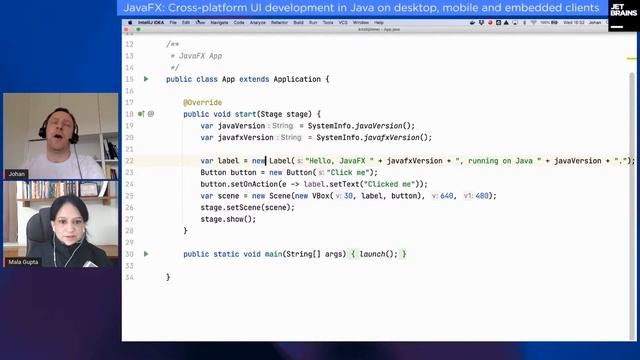Open the Navigate menu

point(219,23)
